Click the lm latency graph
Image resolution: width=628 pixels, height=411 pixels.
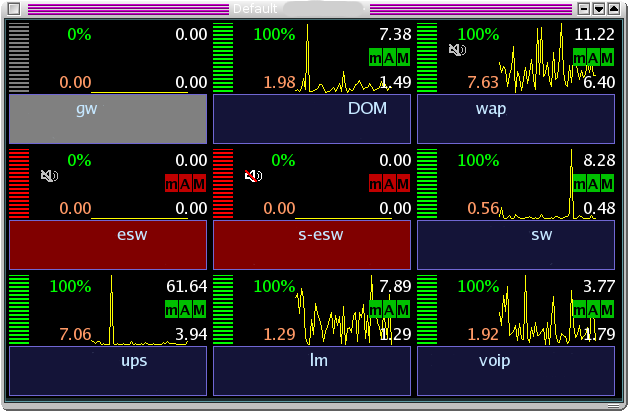pos(343,310)
